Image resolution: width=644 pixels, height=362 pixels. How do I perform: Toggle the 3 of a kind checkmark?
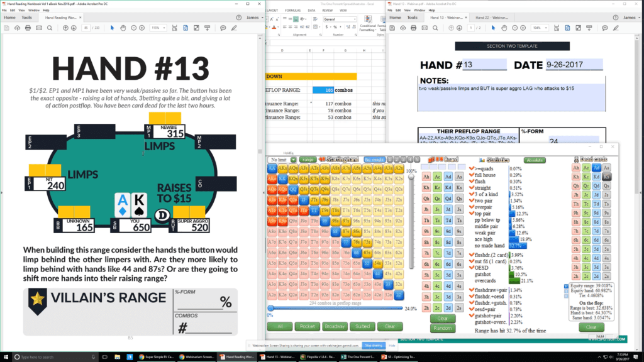click(471, 194)
